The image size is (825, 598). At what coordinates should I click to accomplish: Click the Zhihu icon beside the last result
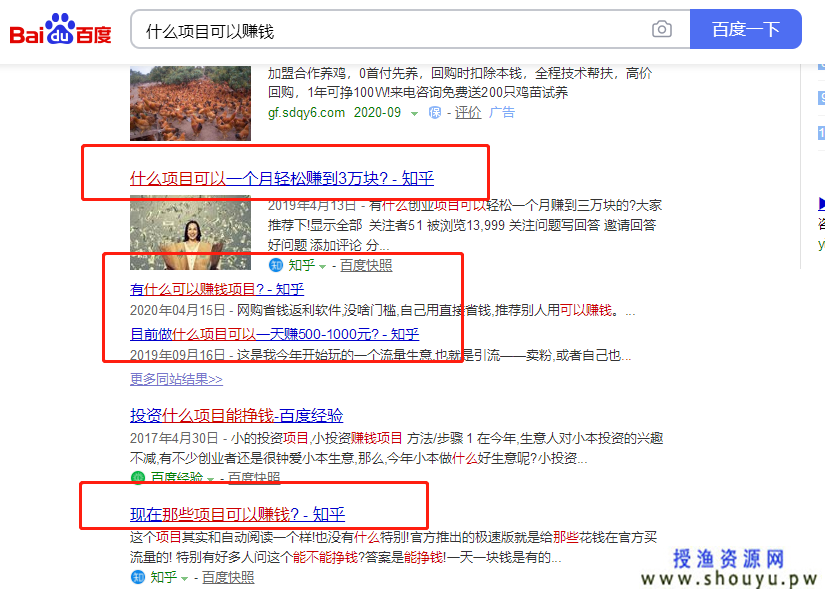pos(138,577)
